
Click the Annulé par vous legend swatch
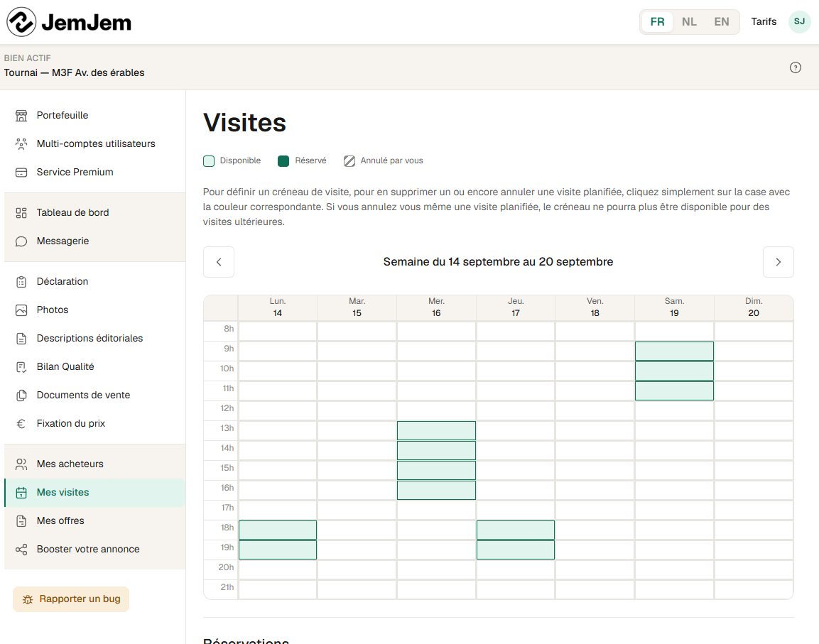click(349, 161)
